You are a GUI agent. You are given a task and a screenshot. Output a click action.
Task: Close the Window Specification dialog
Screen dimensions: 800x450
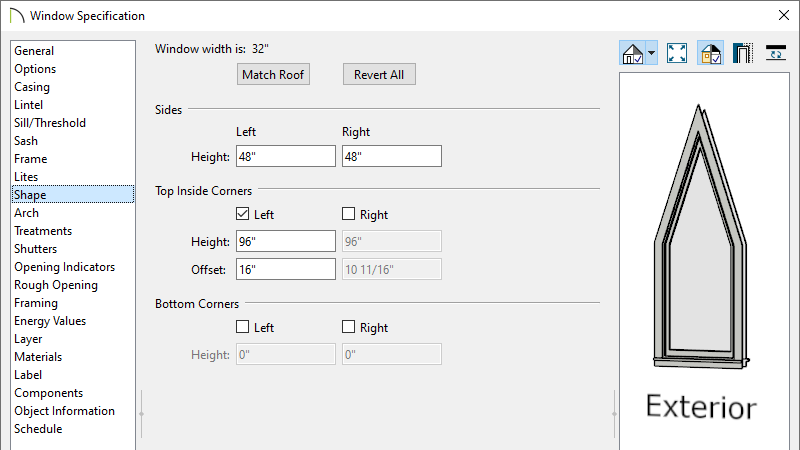[x=784, y=15]
